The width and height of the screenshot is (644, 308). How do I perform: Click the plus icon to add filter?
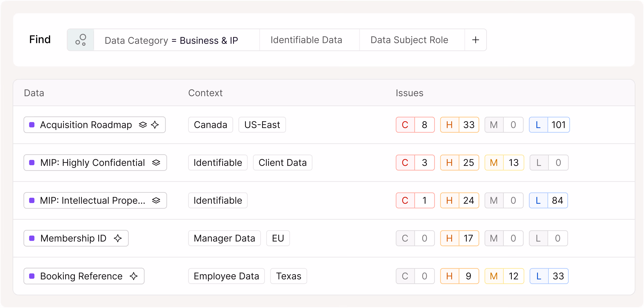pyautogui.click(x=476, y=40)
